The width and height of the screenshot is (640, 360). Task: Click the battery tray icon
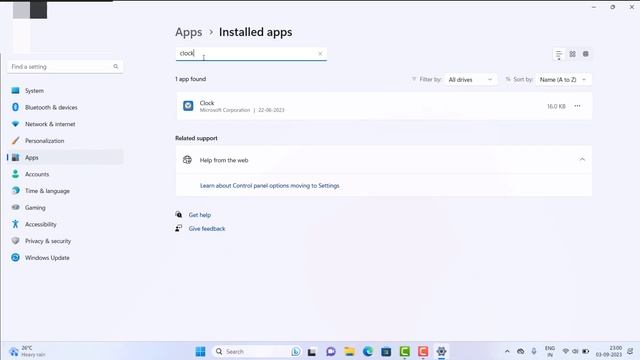pyautogui.click(x=586, y=351)
